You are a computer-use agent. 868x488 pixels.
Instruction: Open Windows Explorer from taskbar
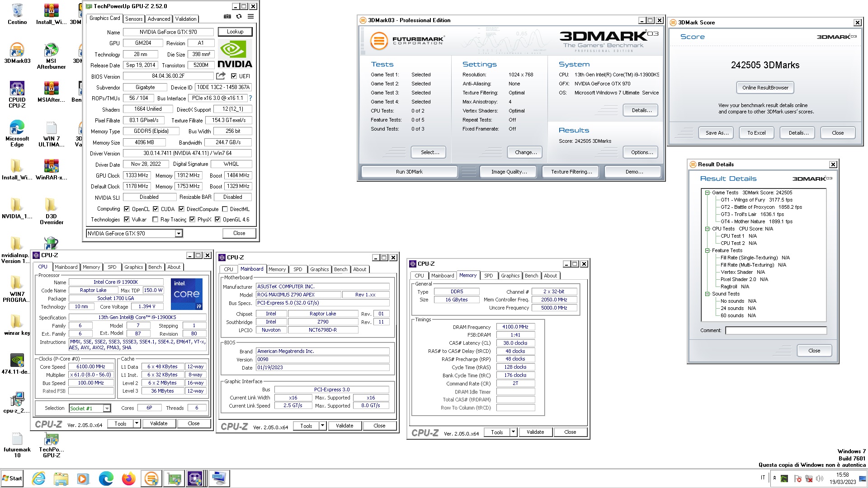61,479
